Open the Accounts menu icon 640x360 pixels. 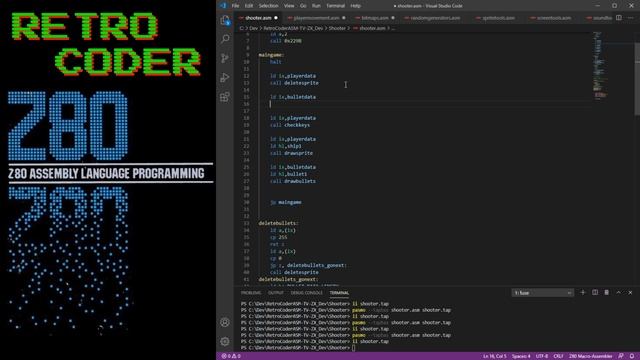(x=225, y=322)
